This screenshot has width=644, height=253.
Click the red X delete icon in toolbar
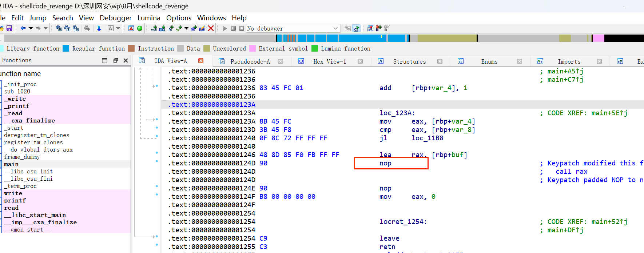(x=211, y=28)
